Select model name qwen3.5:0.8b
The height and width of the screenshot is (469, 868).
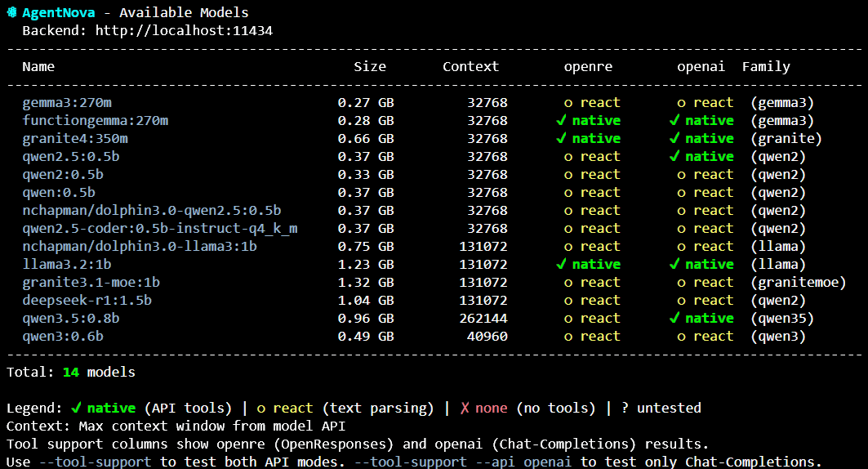click(x=71, y=318)
